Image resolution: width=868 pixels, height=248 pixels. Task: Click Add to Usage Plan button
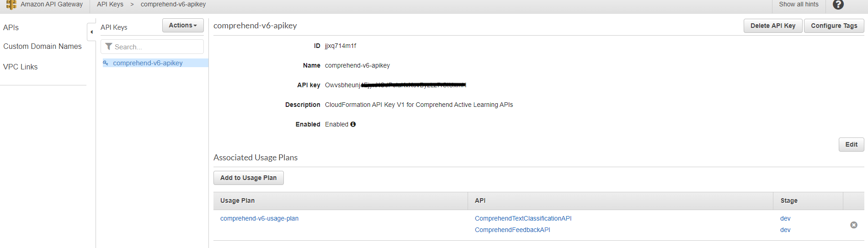point(249,178)
